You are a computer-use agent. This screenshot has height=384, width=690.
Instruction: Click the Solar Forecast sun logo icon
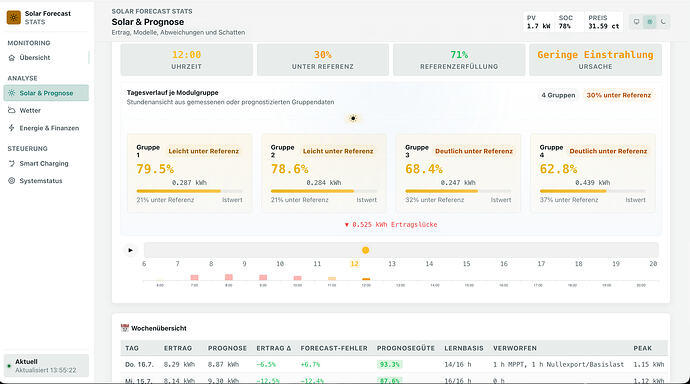click(14, 18)
